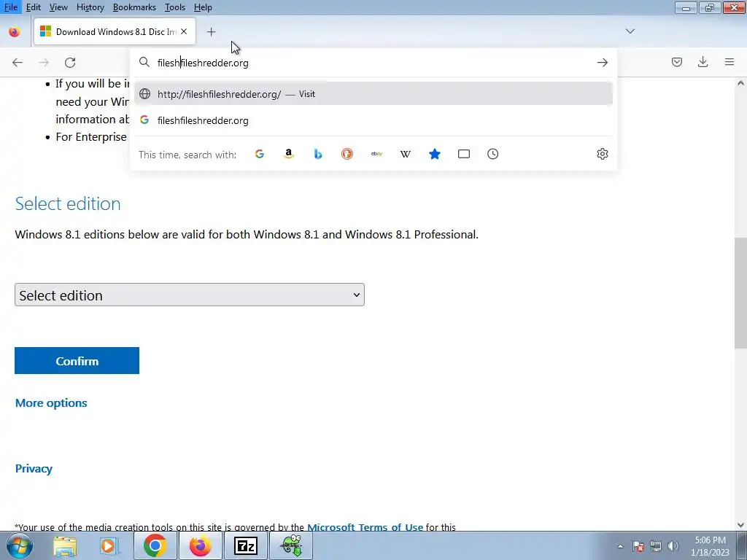Close the Download Windows 8.1 Disc Image tab
Image resolution: width=747 pixels, height=560 pixels.
coord(184,31)
